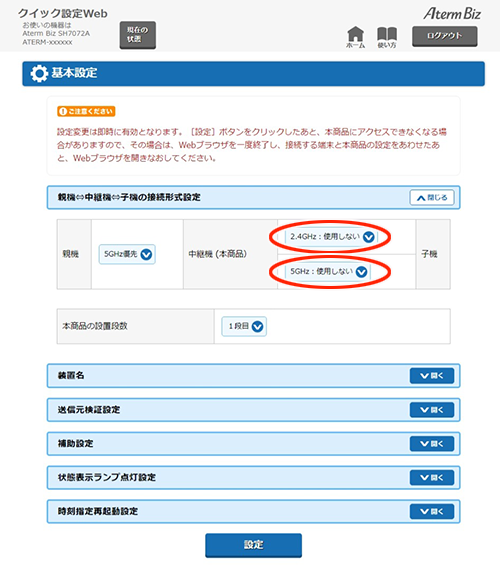This screenshot has height=570, width=500.
Task: Click the 補助設定 heading text
Action: (75, 443)
